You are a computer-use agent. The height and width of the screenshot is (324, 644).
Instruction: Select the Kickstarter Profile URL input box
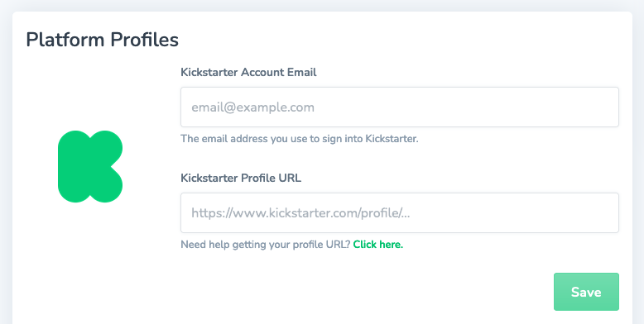400,213
